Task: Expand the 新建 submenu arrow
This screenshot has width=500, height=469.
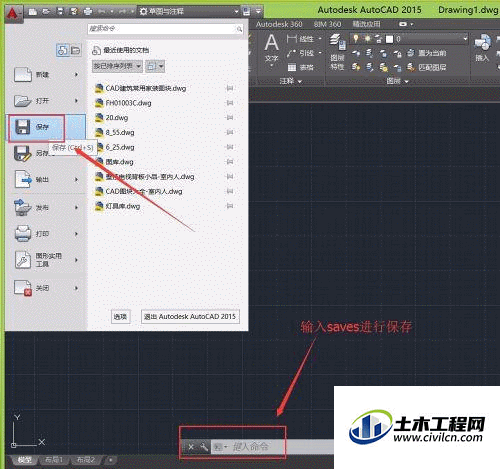Action: click(x=77, y=75)
